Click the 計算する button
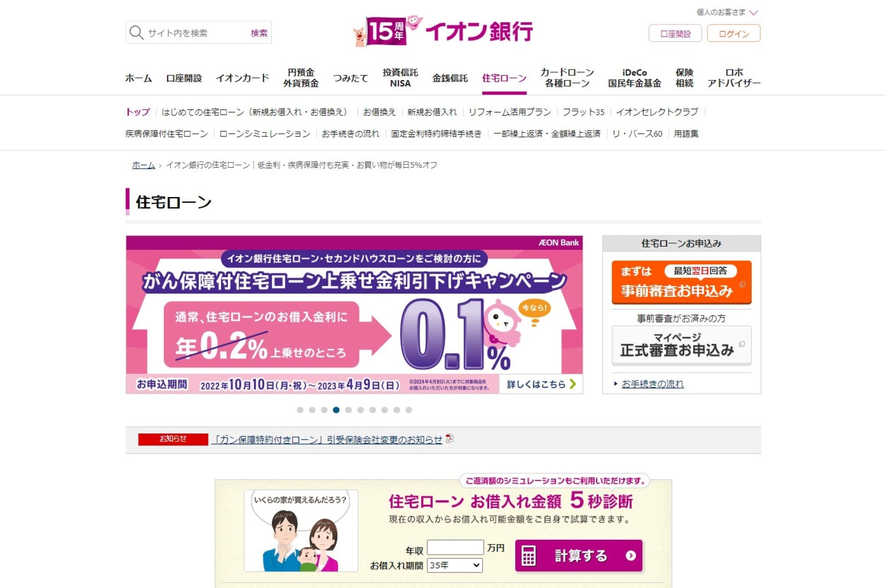The width and height of the screenshot is (885, 588). tap(579, 556)
